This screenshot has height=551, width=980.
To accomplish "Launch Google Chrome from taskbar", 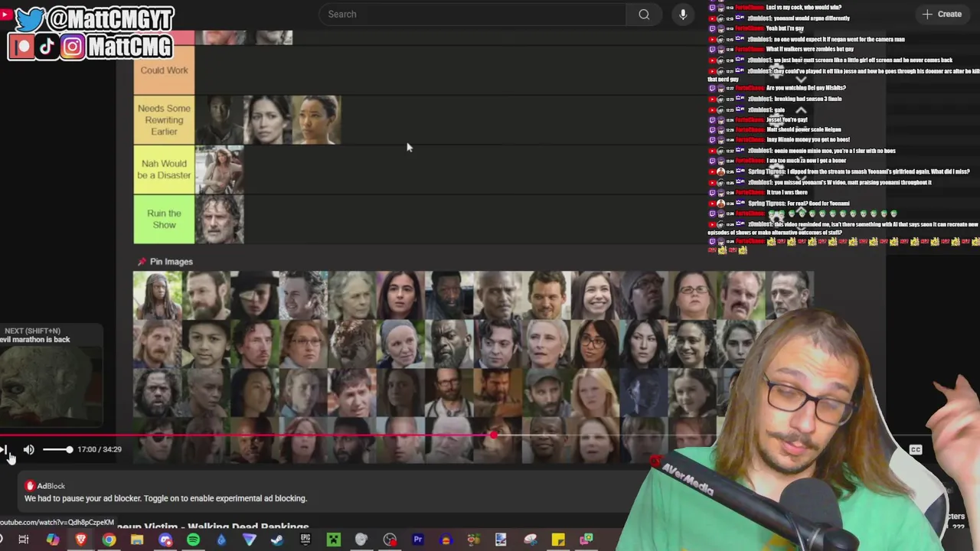I will [x=109, y=540].
